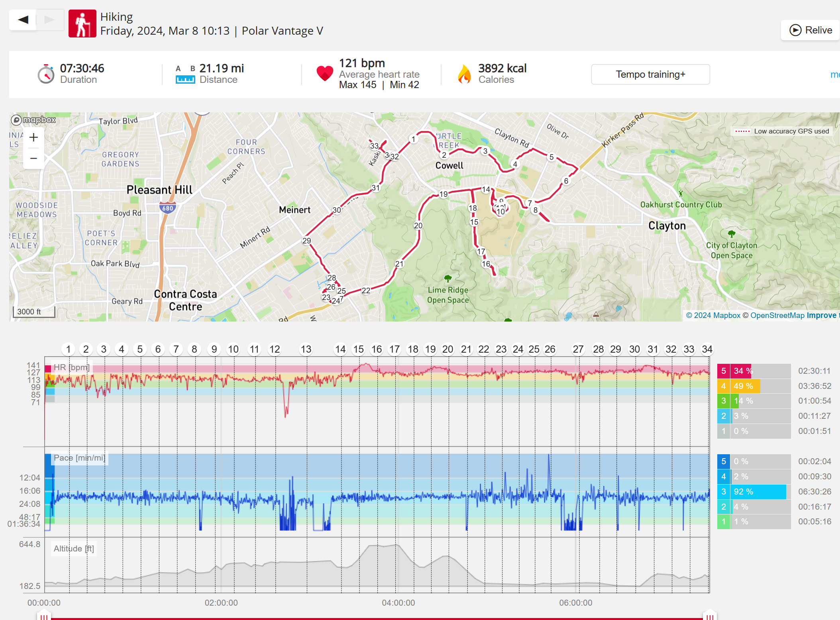Click the duration stopwatch icon
The width and height of the screenshot is (840, 620).
(46, 74)
